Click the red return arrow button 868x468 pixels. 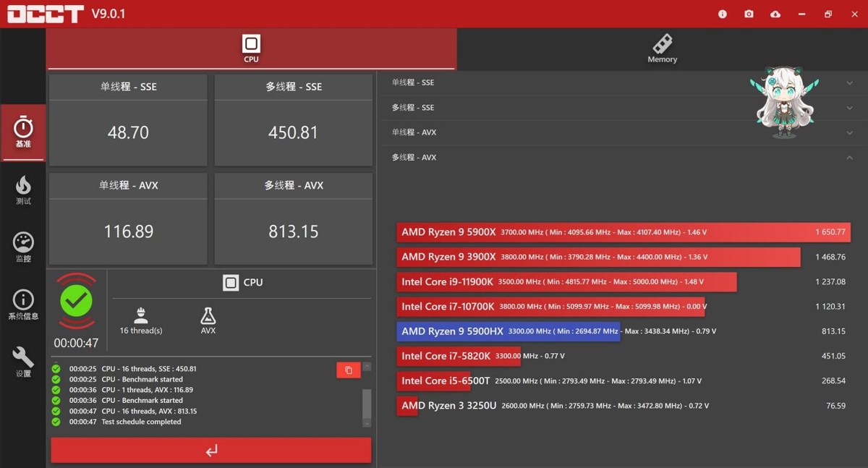[210, 450]
